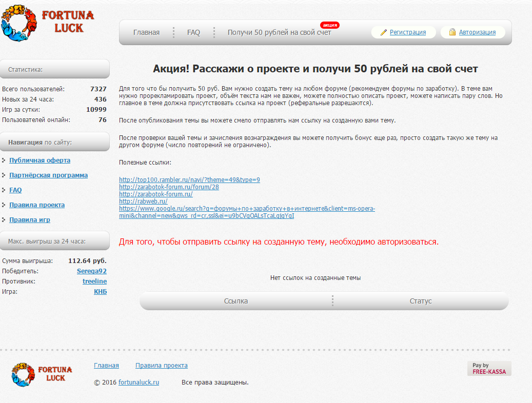Click the win amount 112.64 руб.
The width and height of the screenshot is (532, 403).
88,261
